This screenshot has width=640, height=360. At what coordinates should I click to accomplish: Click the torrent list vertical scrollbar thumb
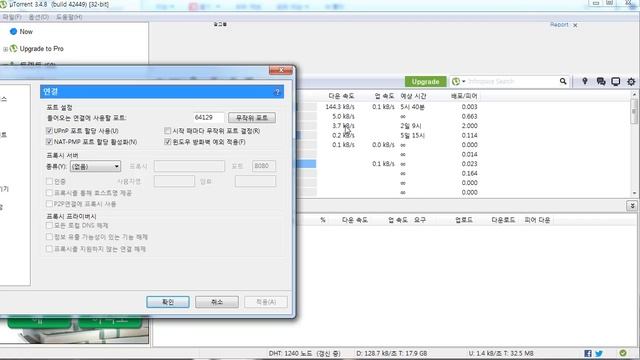pyautogui.click(x=634, y=110)
